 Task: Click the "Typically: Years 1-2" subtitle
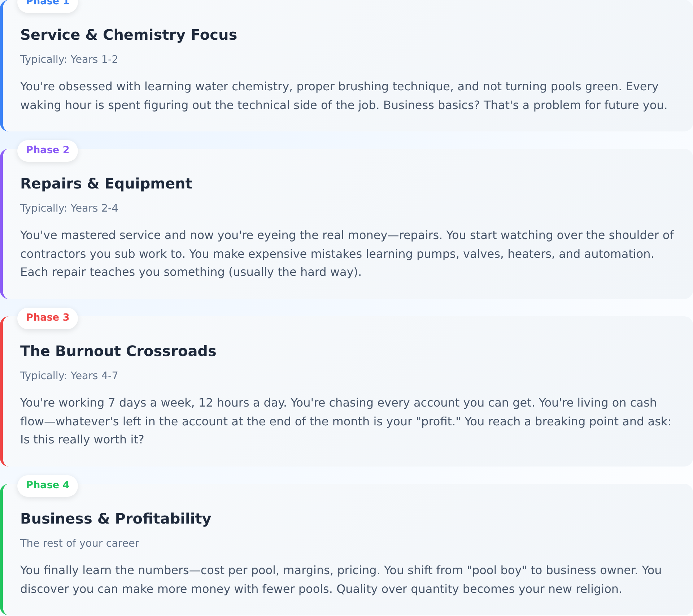(69, 60)
